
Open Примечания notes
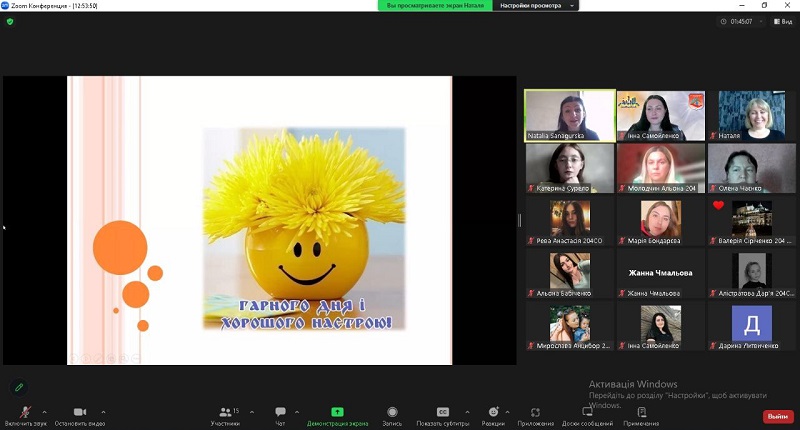pos(641,413)
